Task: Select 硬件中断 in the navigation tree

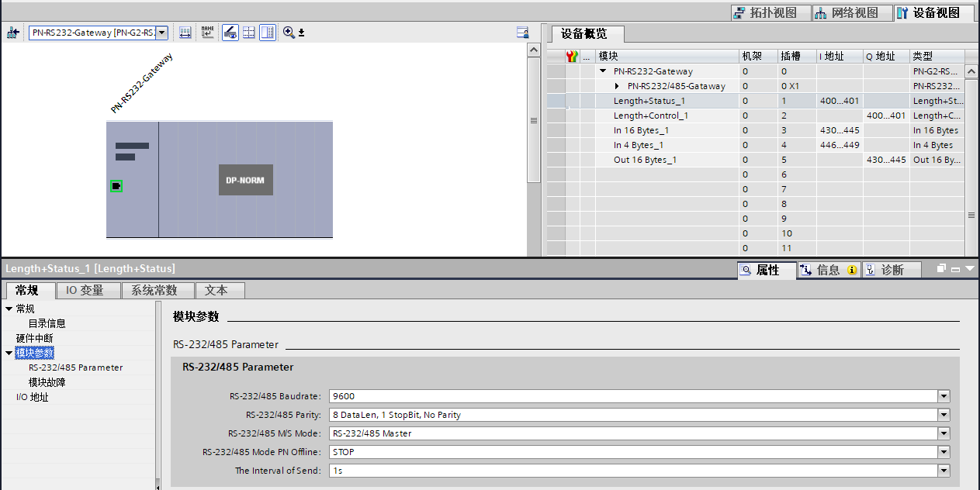Action: click(35, 338)
